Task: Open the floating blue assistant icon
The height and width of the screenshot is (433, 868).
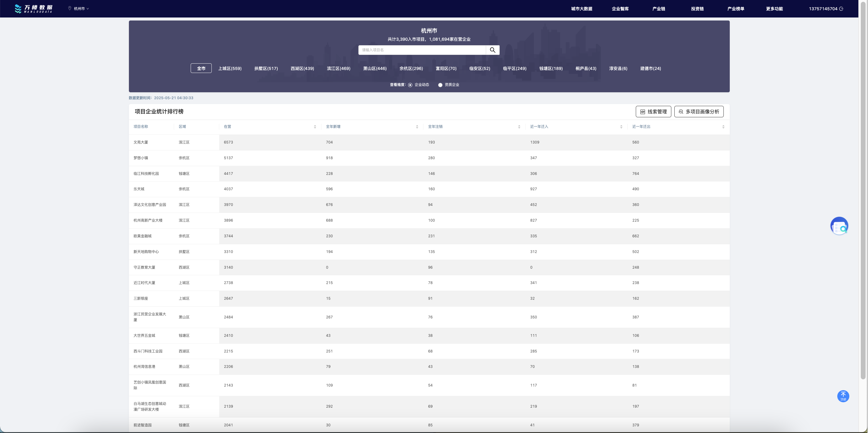Action: pos(839,226)
